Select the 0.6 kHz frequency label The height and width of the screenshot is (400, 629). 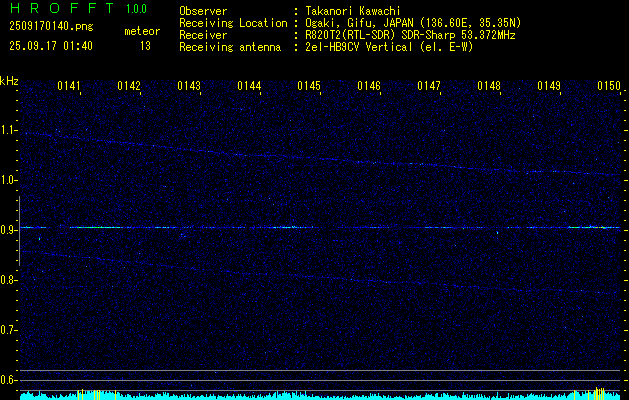click(x=9, y=380)
